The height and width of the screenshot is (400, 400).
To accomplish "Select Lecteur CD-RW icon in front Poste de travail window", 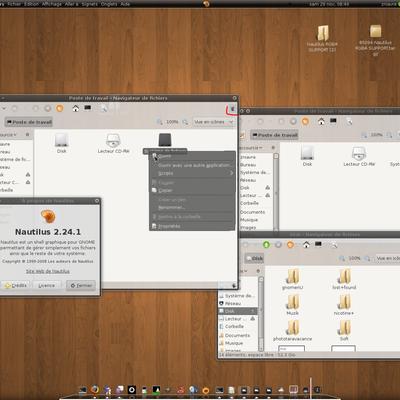I will [113, 143].
